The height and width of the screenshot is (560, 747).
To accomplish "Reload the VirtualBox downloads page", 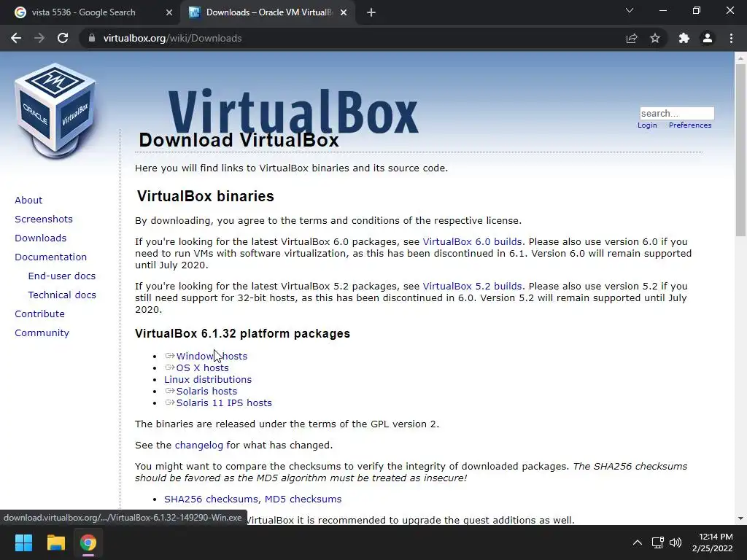I will [63, 38].
